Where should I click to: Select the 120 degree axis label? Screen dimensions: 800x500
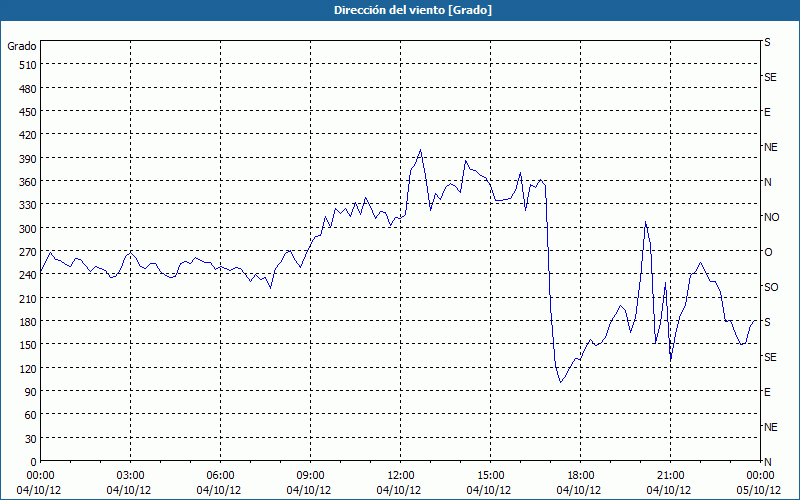[x=29, y=368]
